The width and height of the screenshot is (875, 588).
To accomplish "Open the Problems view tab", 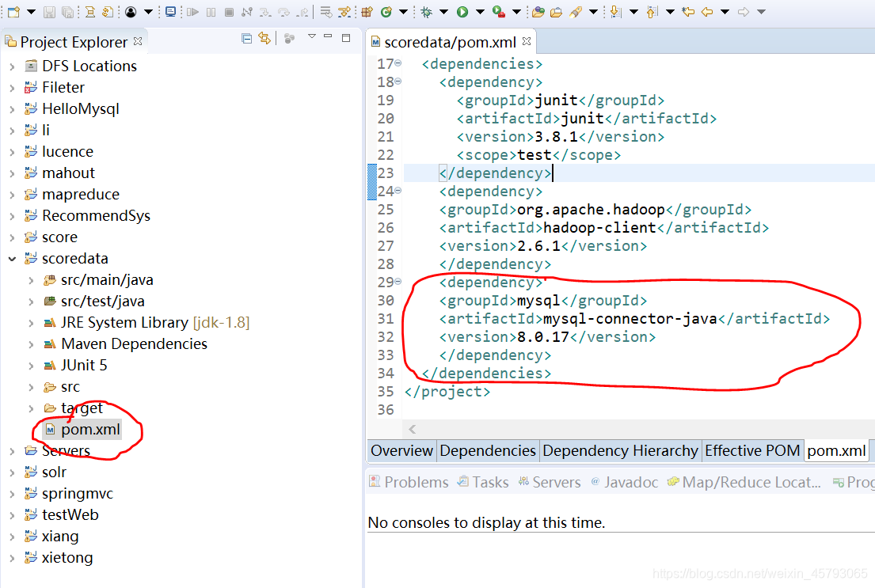I will (409, 482).
